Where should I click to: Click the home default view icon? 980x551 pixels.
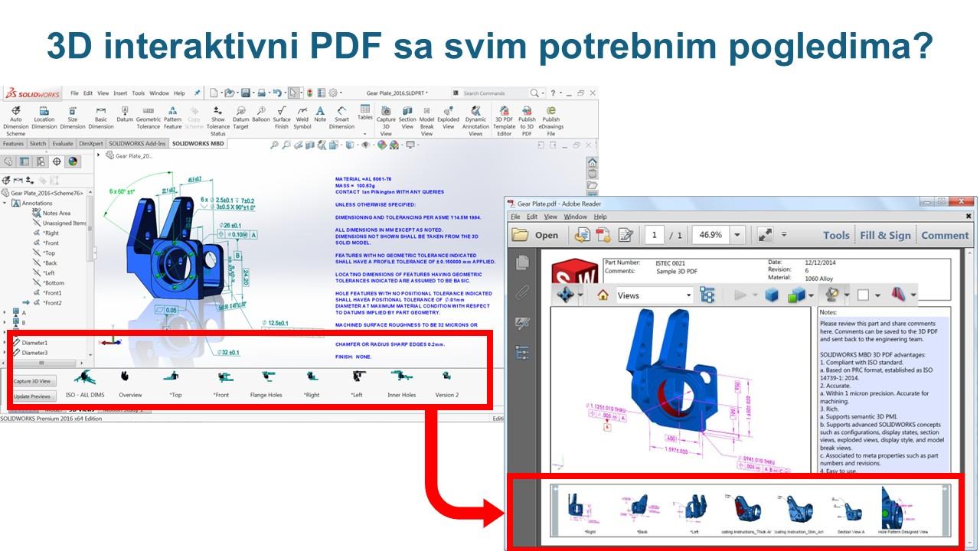click(603, 295)
